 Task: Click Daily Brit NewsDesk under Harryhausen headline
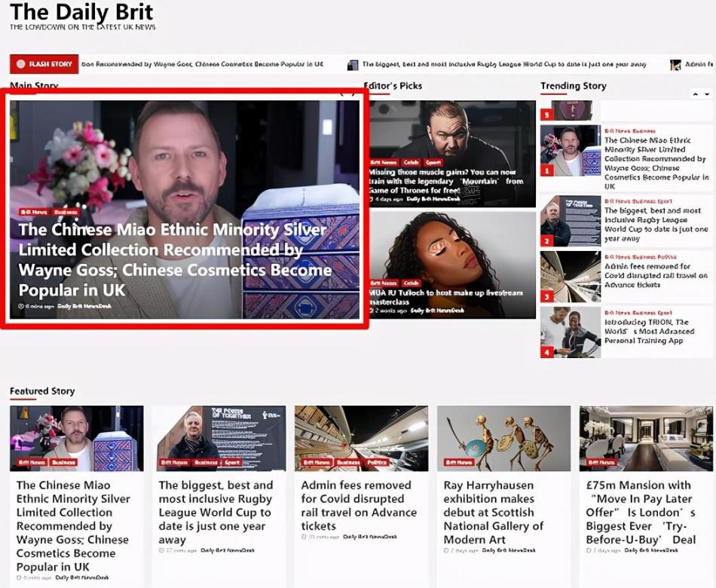click(509, 550)
